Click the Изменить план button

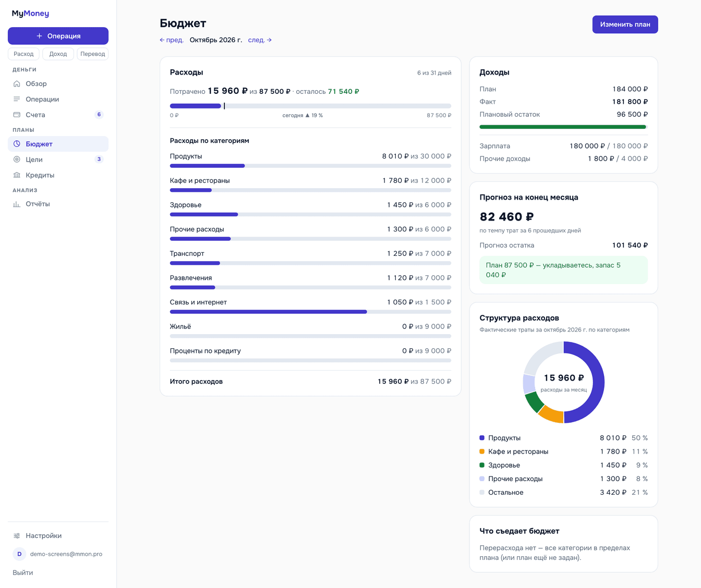[625, 24]
